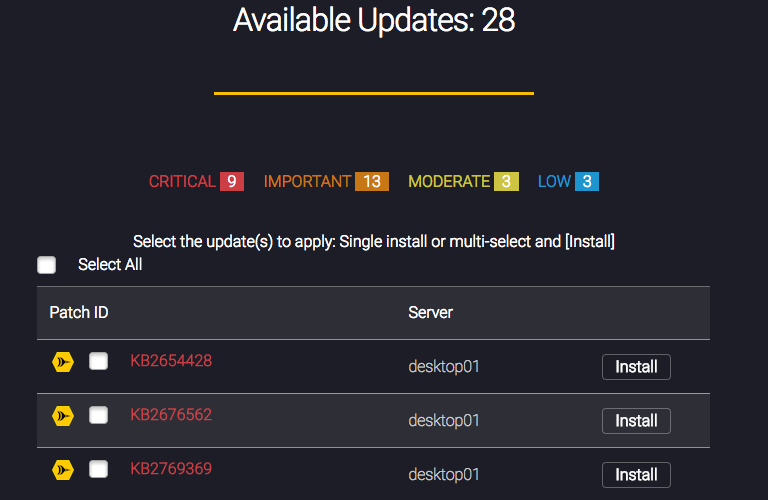Image resolution: width=768 pixels, height=500 pixels.
Task: Install patch KB2654428 on desktop01
Action: click(636, 367)
